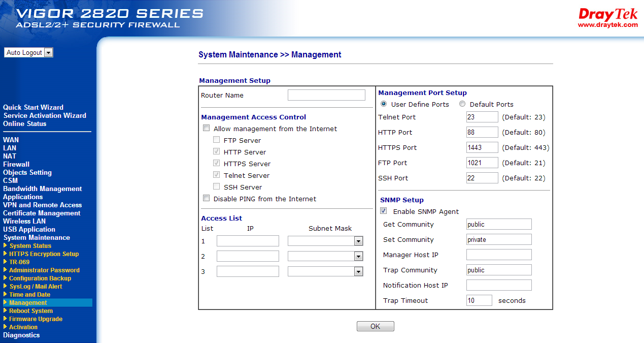Collapse System Maintenance menu
The width and height of the screenshot is (644, 343).
(37, 237)
